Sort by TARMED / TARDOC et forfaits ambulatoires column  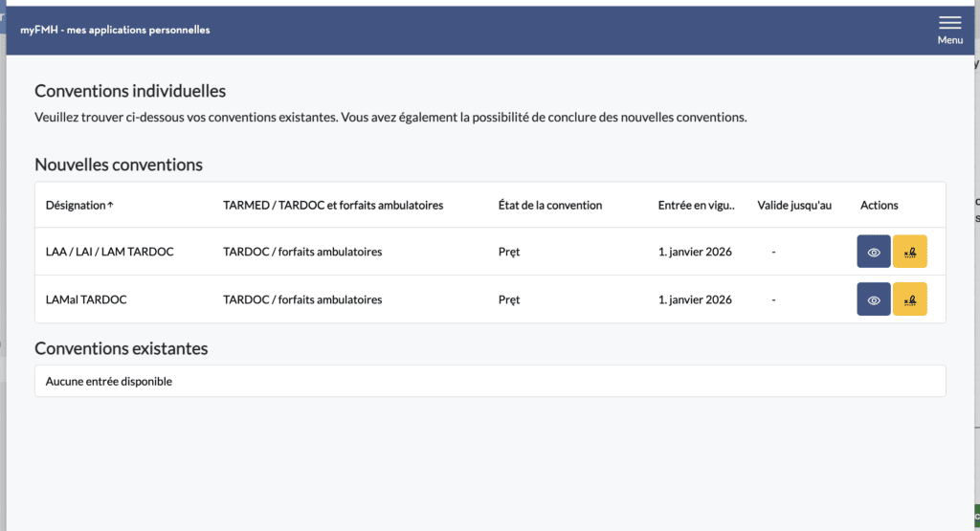(x=333, y=206)
